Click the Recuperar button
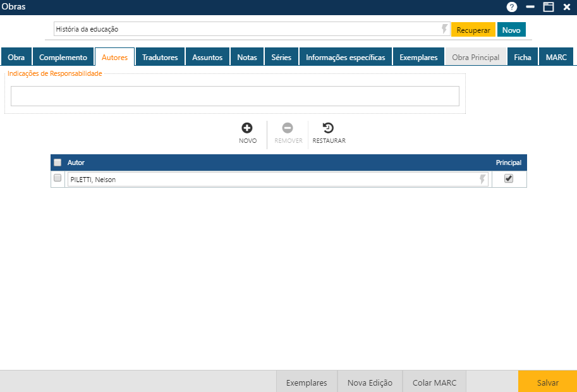The height and width of the screenshot is (392, 577). 473,29
